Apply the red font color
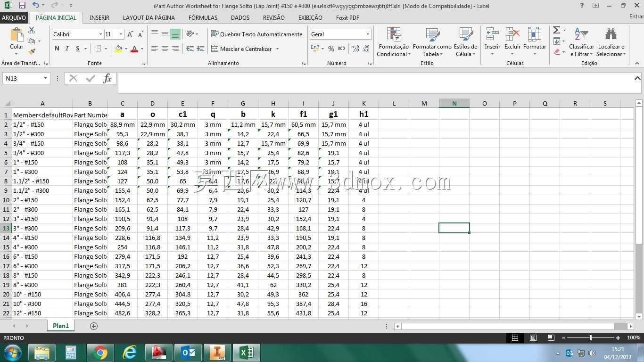Viewport: 644px width, 362px height. tap(134, 49)
